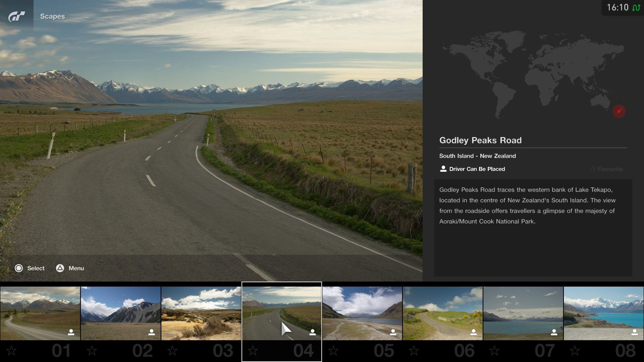Click driver icon on thumbnail 08
Viewport: 644px width, 362px height.
tap(635, 332)
